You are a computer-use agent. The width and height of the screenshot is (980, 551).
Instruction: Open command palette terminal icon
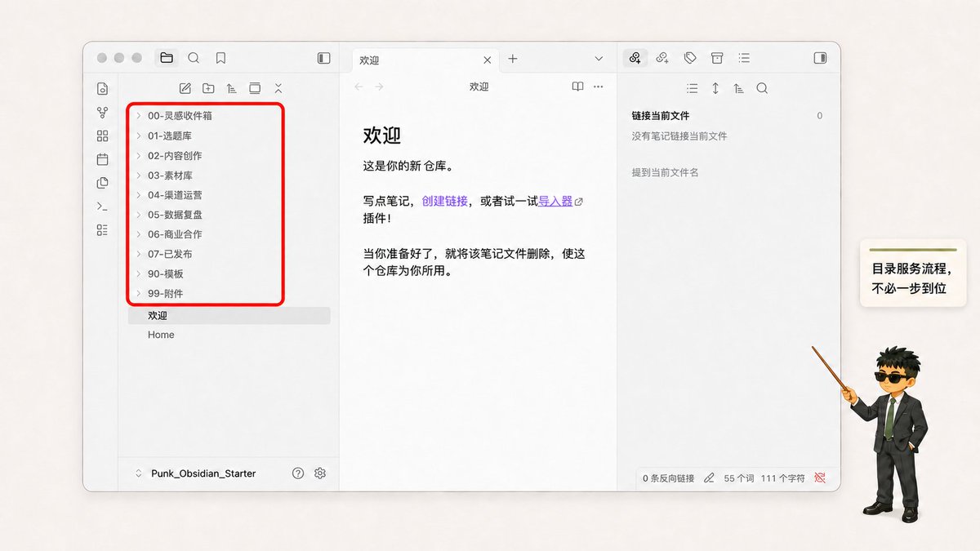tap(102, 207)
